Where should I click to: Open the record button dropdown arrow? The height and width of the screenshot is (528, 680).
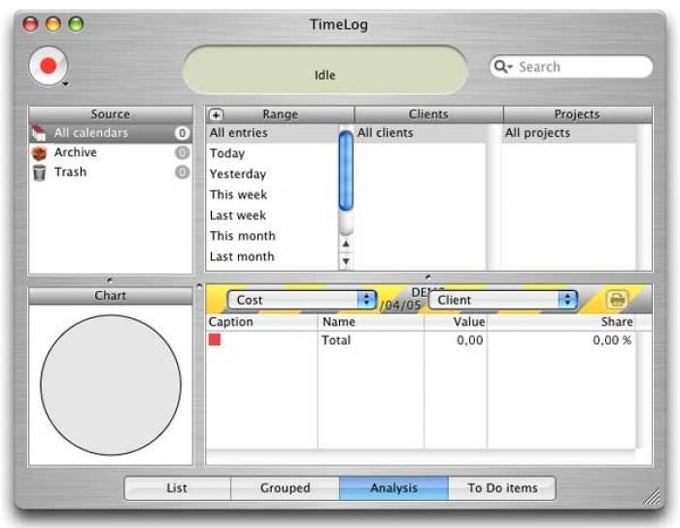point(65,84)
